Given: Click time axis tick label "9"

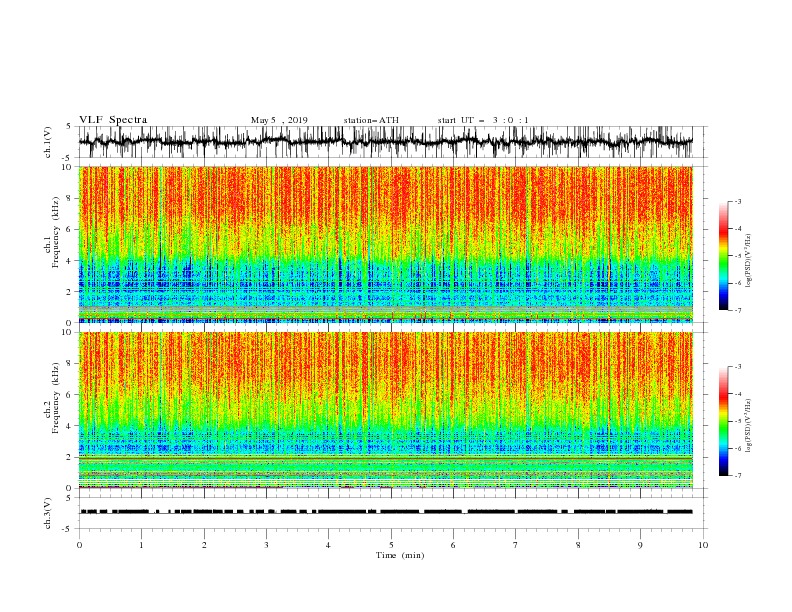Looking at the screenshot, I should 640,545.
